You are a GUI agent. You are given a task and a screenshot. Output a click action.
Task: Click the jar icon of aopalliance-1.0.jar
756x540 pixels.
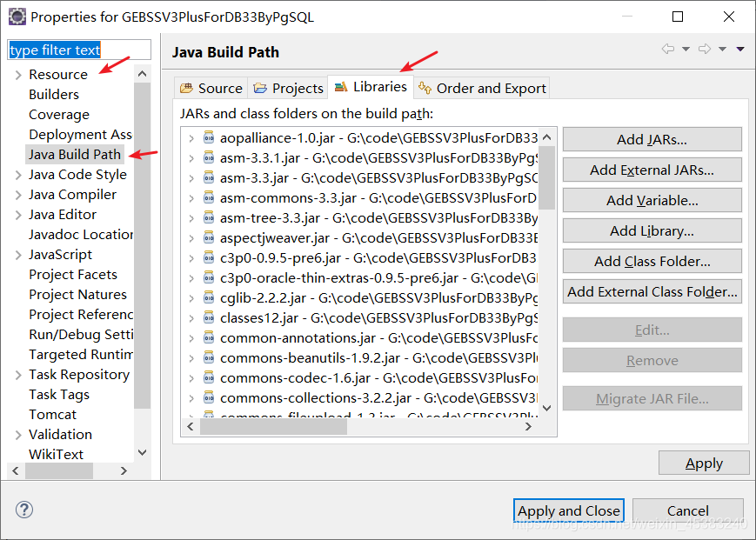point(209,137)
